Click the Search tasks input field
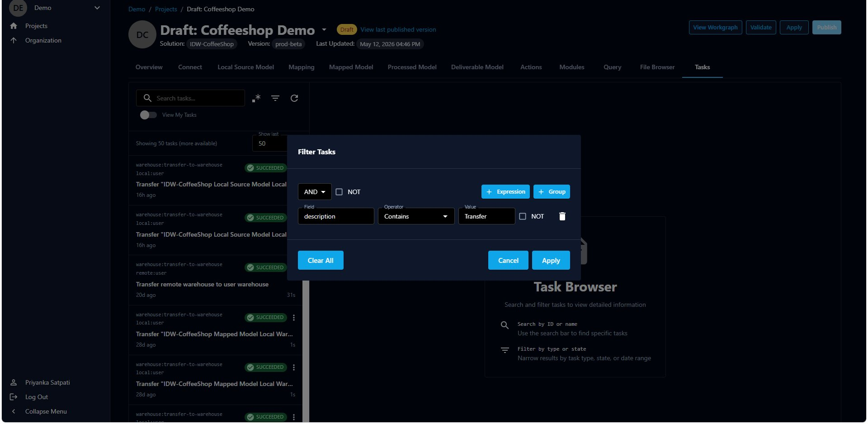This screenshot has height=424, width=868. tap(190, 98)
